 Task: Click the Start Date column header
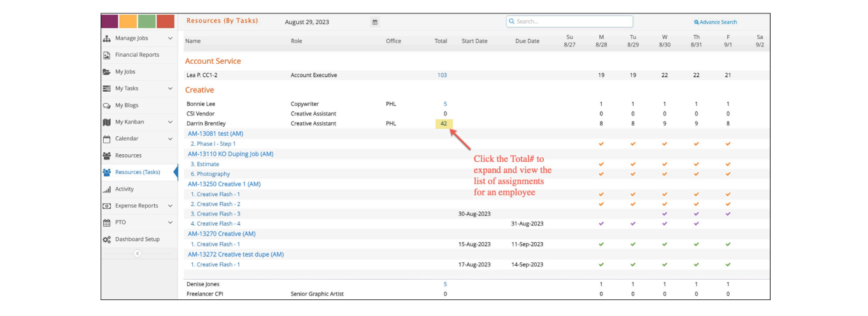point(474,41)
